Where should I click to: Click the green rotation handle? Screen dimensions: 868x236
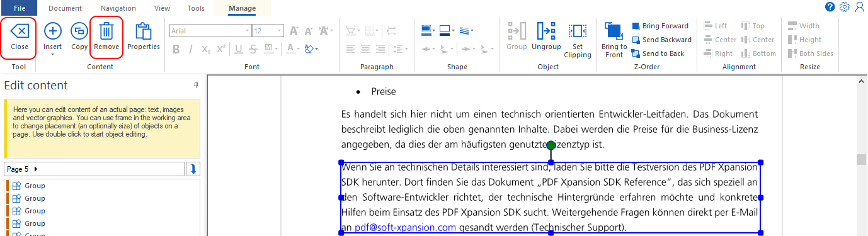point(551,146)
